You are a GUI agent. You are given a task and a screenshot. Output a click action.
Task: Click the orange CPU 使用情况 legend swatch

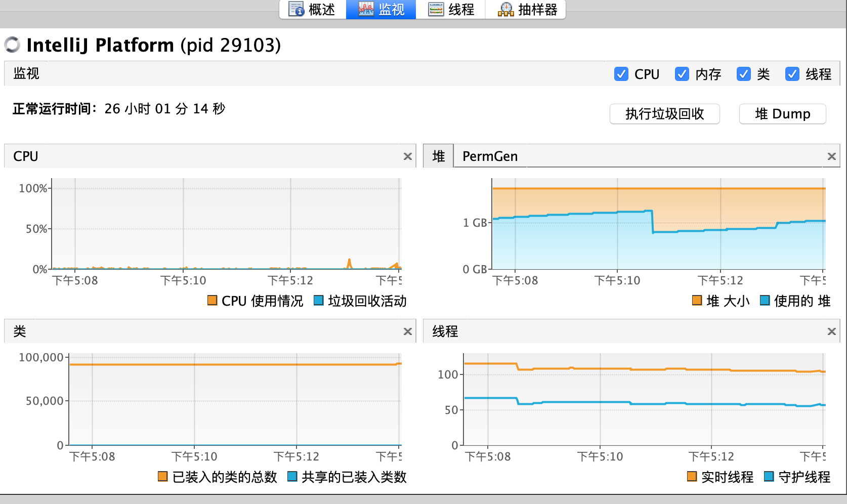(x=213, y=301)
